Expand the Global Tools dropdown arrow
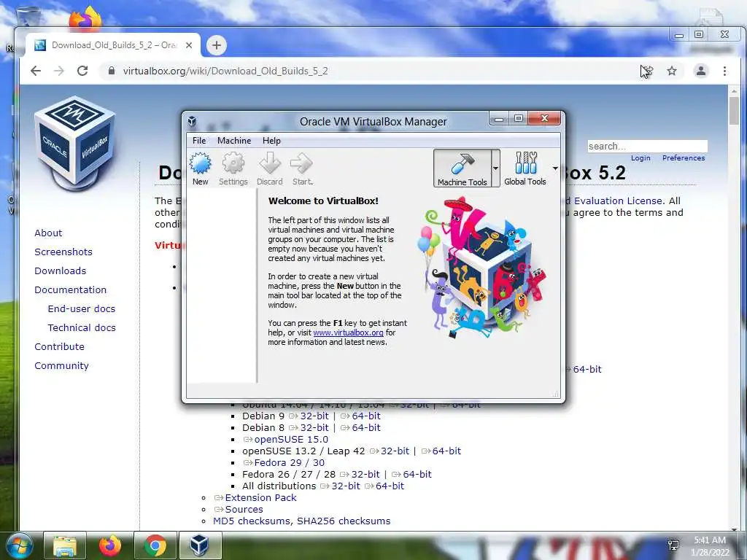This screenshot has height=560, width=747. point(555,168)
